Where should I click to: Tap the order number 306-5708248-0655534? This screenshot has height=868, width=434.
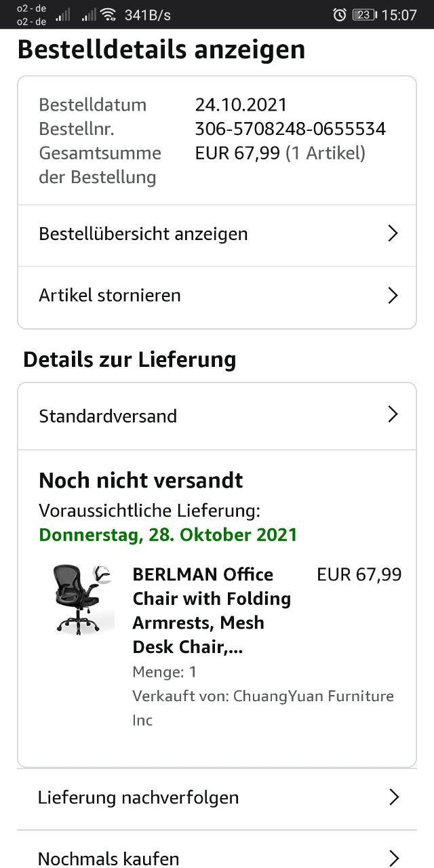click(x=290, y=129)
